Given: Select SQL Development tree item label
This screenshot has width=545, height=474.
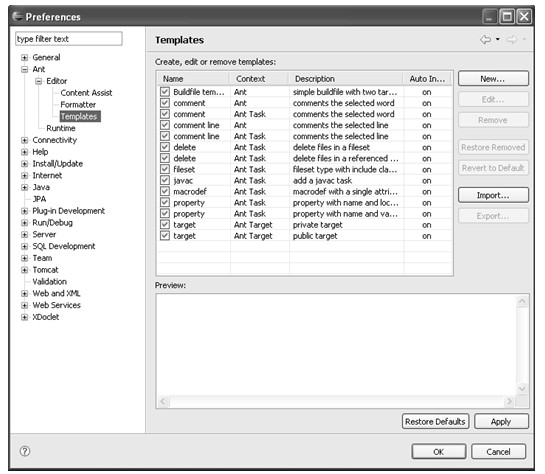Looking at the screenshot, I should [x=64, y=246].
